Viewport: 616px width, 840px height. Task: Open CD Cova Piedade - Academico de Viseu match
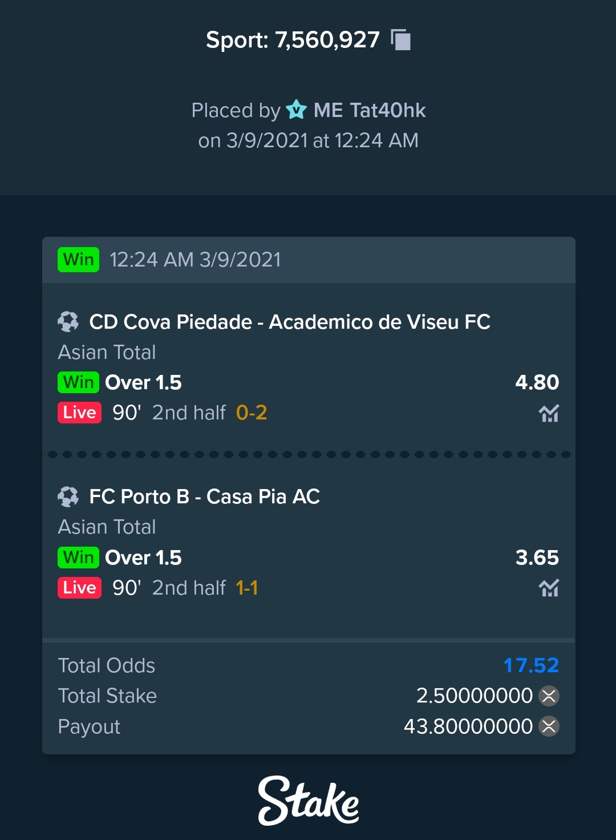pos(290,322)
